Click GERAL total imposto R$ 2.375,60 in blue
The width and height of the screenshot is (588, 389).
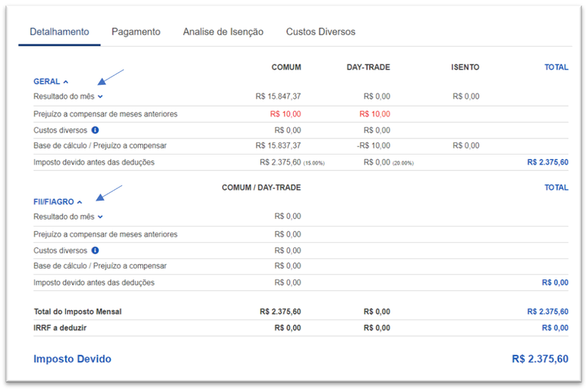pyautogui.click(x=548, y=162)
